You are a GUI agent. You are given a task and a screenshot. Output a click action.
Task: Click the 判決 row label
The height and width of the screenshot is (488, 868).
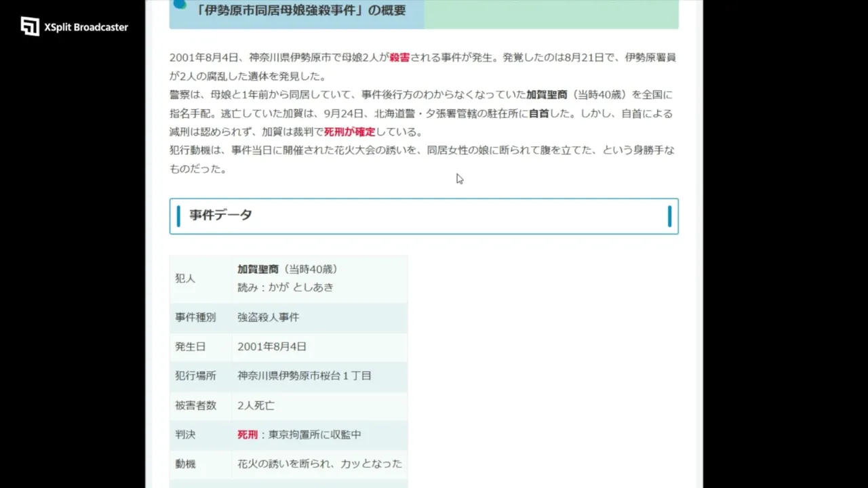pyautogui.click(x=185, y=434)
